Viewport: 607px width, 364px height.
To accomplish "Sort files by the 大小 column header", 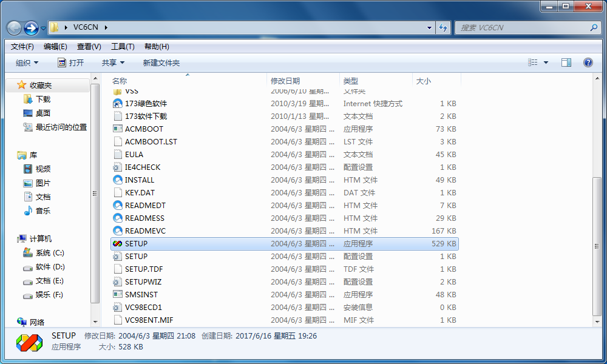I will click(x=436, y=81).
